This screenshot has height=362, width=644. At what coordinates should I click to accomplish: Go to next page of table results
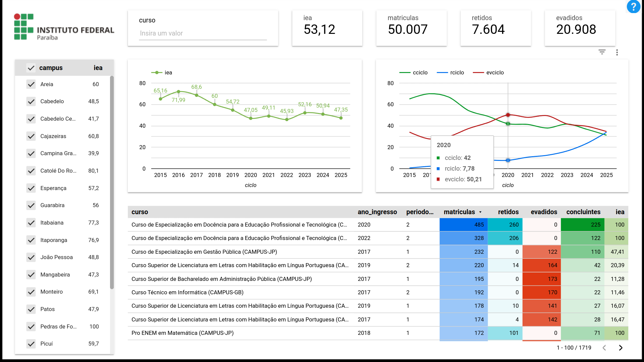(621, 348)
